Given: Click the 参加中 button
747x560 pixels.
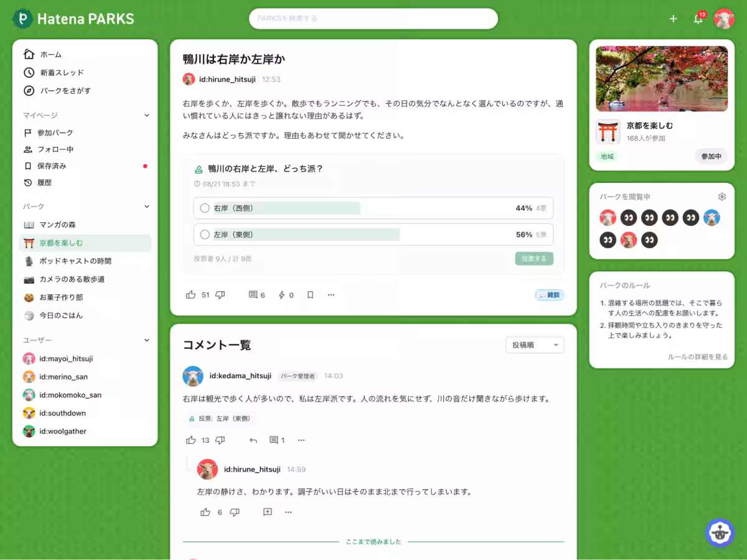Looking at the screenshot, I should point(711,156).
